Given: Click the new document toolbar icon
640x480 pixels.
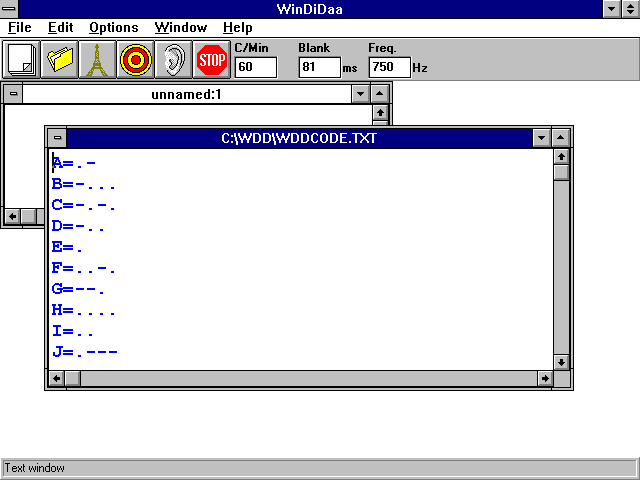Looking at the screenshot, I should (x=20, y=60).
